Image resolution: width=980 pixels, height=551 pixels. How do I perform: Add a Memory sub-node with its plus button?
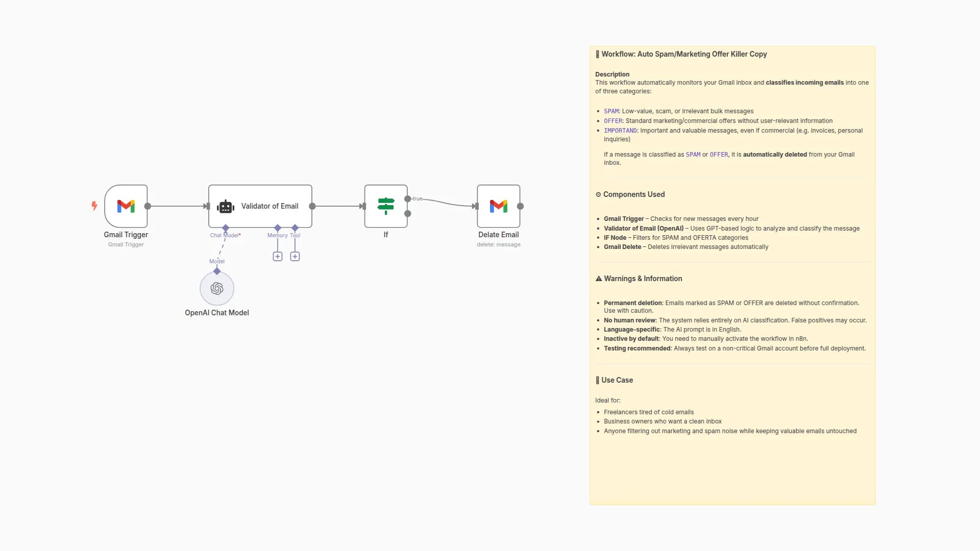tap(278, 257)
